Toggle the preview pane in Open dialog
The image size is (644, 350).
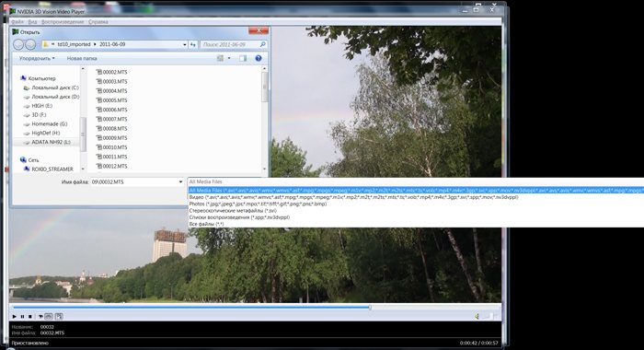(x=243, y=58)
